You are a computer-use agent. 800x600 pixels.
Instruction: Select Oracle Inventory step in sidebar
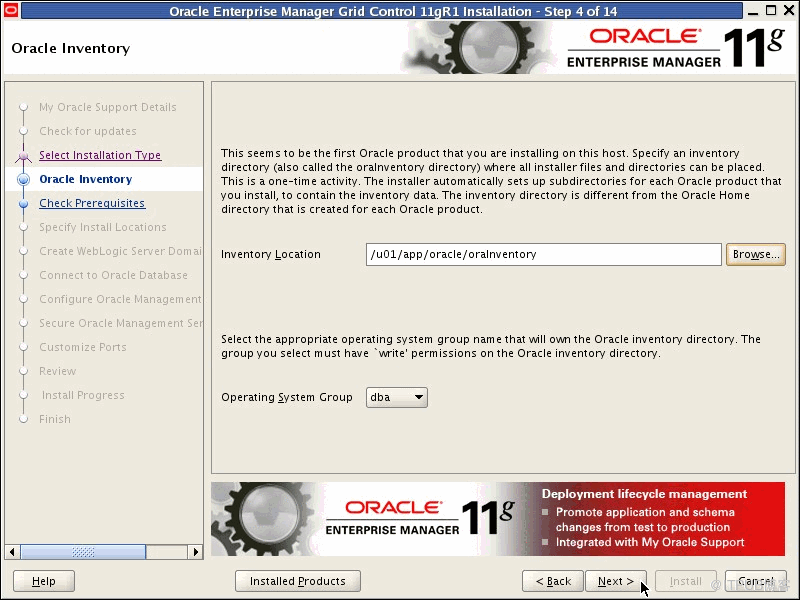[x=86, y=179]
